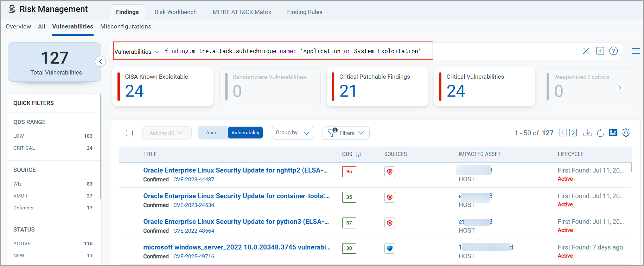The height and width of the screenshot is (266, 644).
Task: Switch view toggle to Asset
Action: tap(212, 133)
